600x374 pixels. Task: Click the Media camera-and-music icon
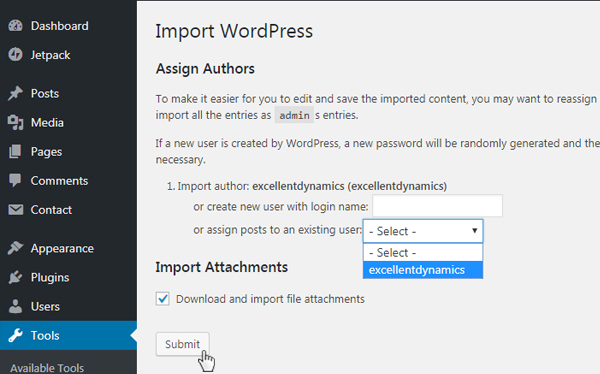click(15, 122)
